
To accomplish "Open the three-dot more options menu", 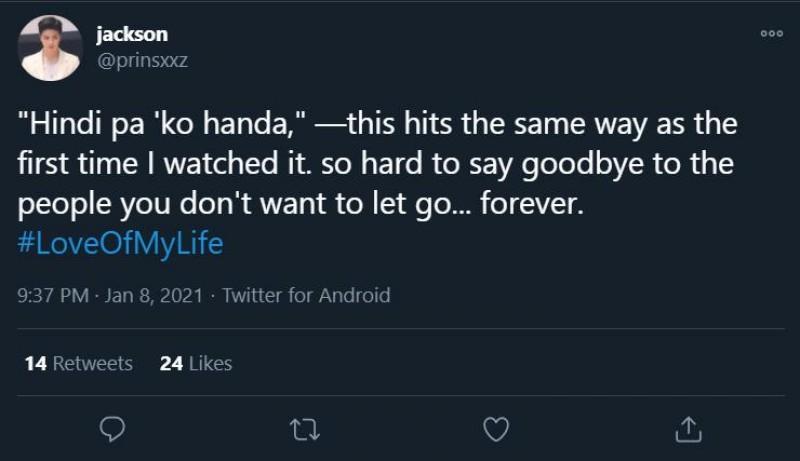I will pyautogui.click(x=771, y=33).
